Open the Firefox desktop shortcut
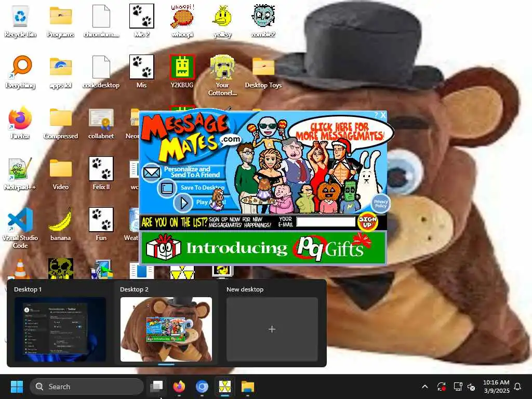This screenshot has height=399, width=532. point(20,123)
